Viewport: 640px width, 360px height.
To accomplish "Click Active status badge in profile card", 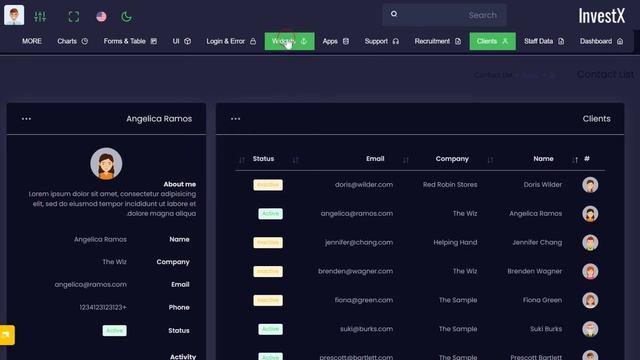I will click(x=114, y=331).
